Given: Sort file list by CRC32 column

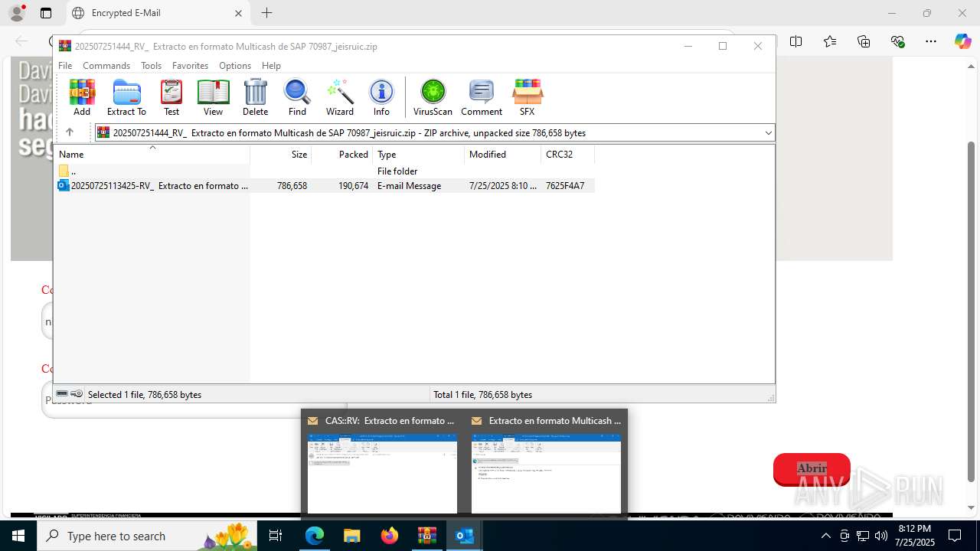Looking at the screenshot, I should (567, 154).
